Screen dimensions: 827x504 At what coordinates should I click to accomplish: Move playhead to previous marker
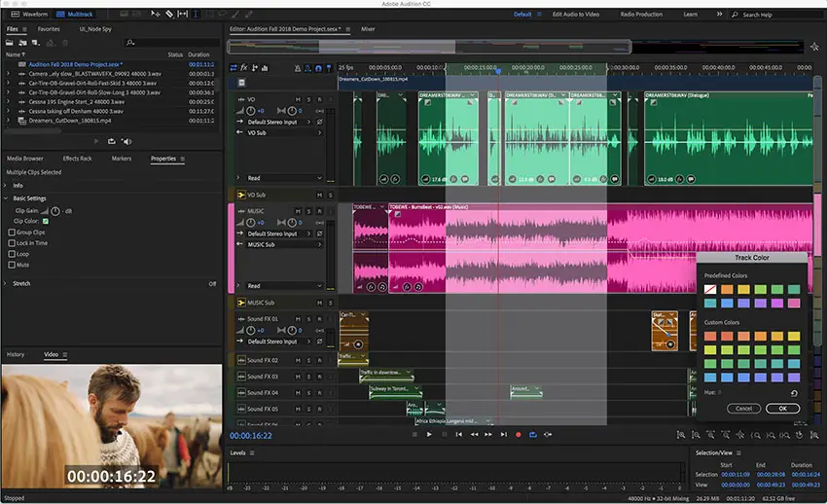click(459, 434)
